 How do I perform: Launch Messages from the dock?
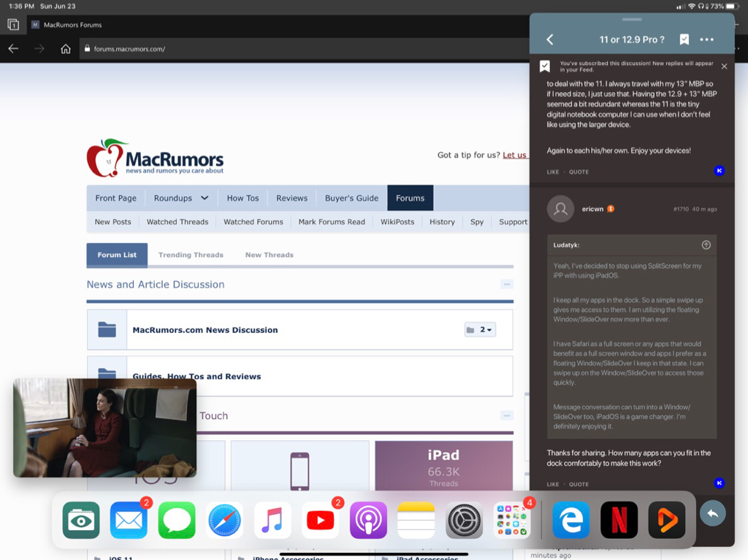(177, 520)
